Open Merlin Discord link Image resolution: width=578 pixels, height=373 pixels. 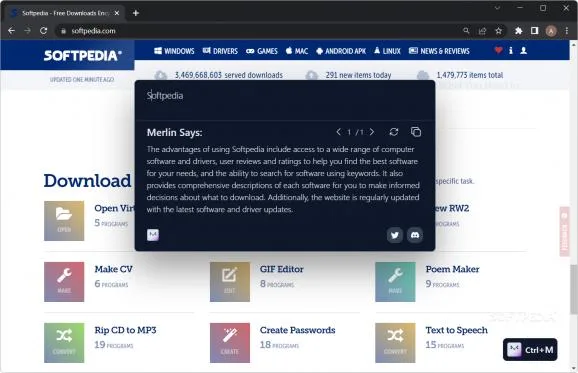tap(415, 235)
